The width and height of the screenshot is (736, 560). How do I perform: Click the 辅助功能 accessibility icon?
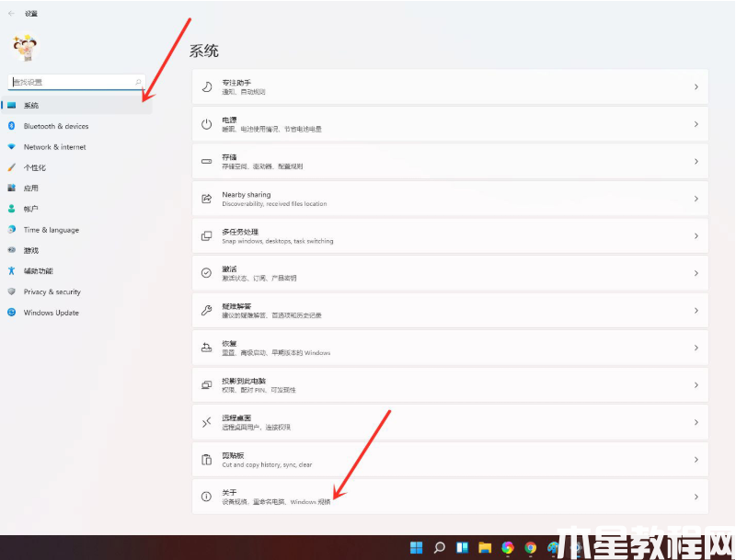[12, 270]
